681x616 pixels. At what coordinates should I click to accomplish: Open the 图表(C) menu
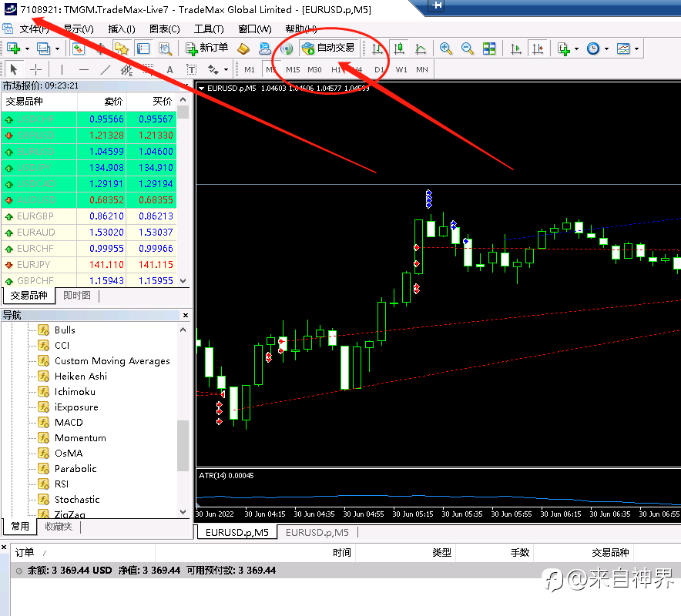pyautogui.click(x=165, y=29)
